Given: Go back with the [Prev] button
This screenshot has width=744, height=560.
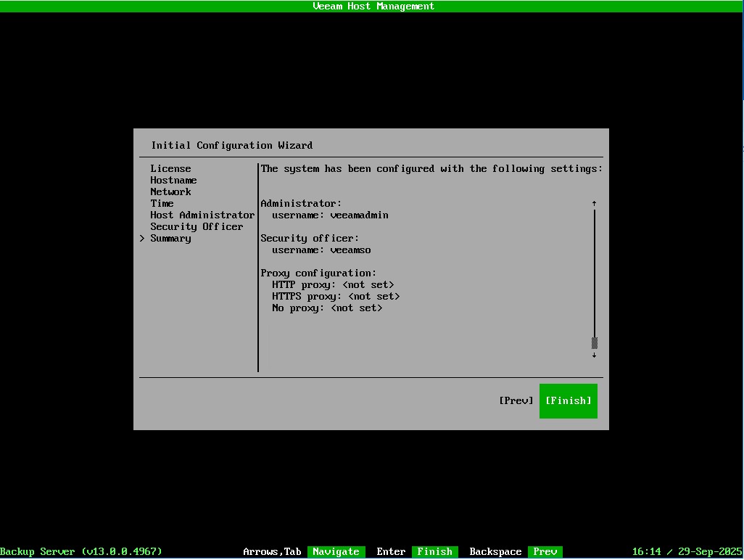Looking at the screenshot, I should 516,401.
